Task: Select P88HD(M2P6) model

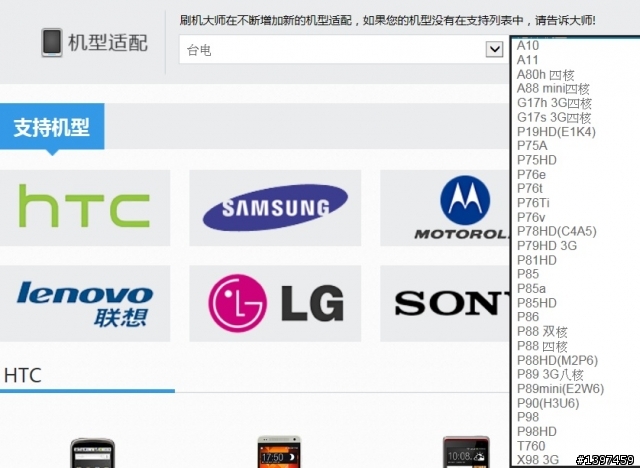Action: pyautogui.click(x=557, y=360)
